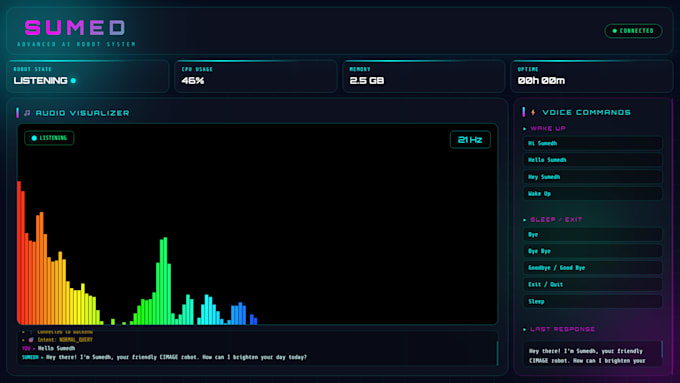Click the 'Wake Up' command row
680x383 pixels.
tap(592, 193)
